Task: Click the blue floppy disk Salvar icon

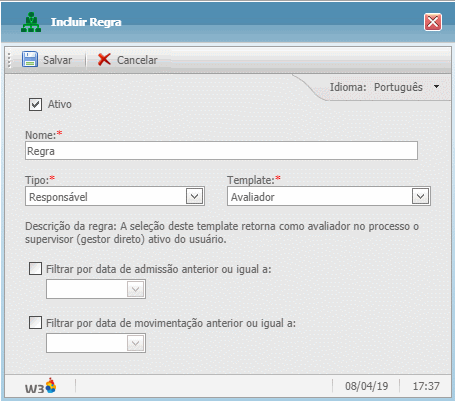Action: click(30, 60)
